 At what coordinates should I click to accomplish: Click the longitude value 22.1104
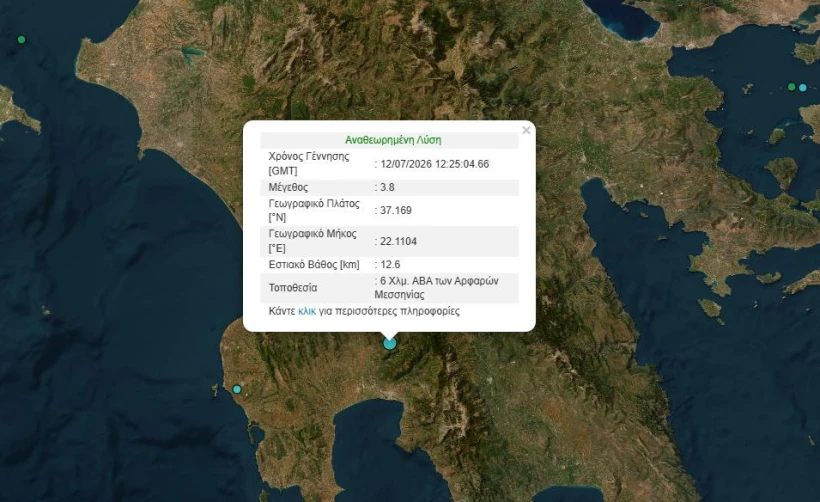pos(398,241)
